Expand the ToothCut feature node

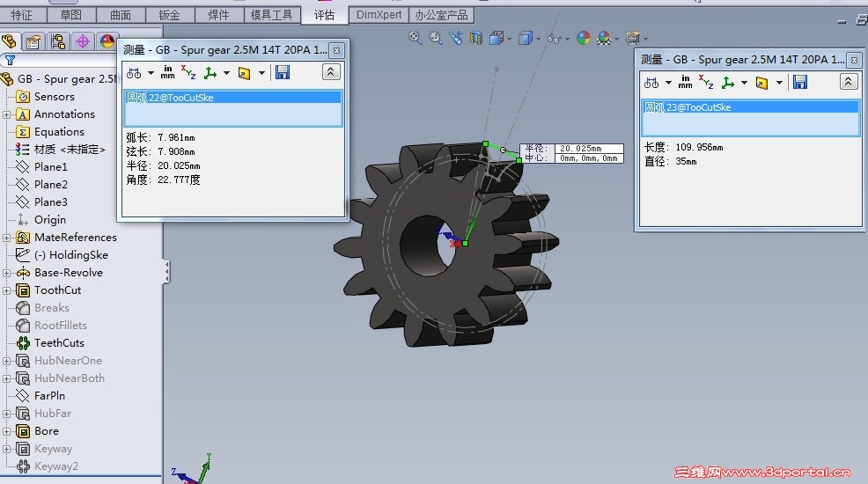tap(7, 290)
